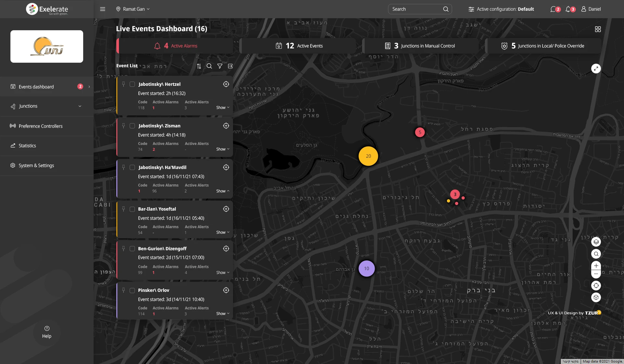Pin the Pinsker\ Orlov event
The height and width of the screenshot is (364, 624).
coord(123,290)
